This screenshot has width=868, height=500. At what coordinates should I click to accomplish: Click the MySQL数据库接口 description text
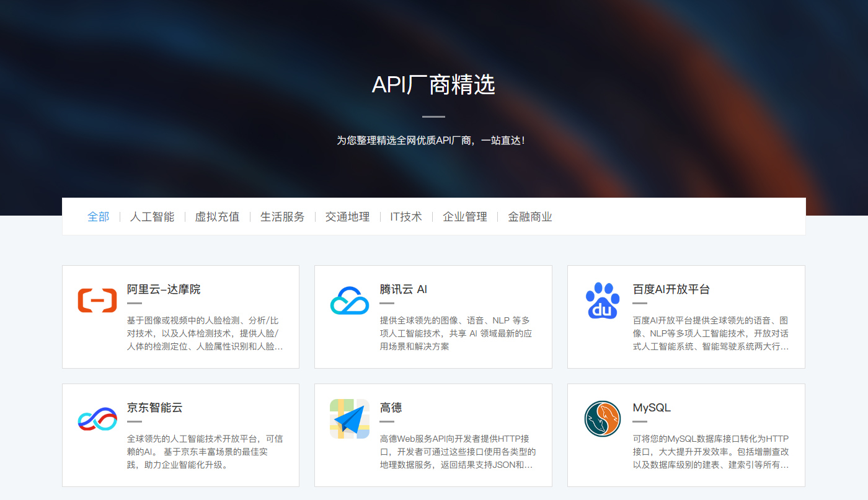point(711,452)
